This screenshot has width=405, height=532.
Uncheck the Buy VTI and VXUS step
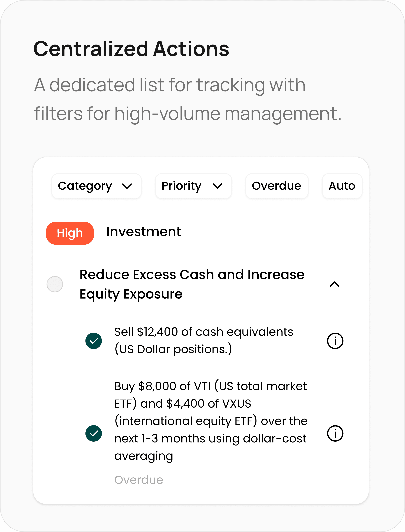pyautogui.click(x=94, y=433)
